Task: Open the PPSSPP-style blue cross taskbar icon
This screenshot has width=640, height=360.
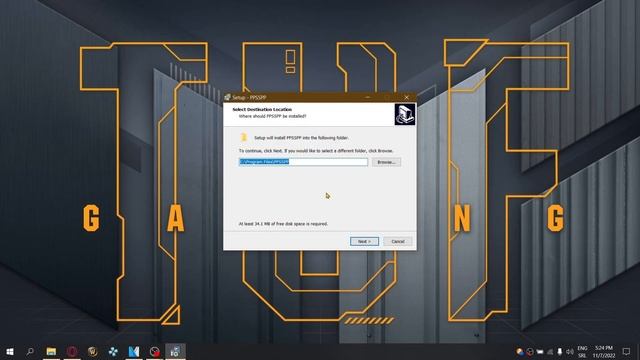Action: click(x=113, y=351)
